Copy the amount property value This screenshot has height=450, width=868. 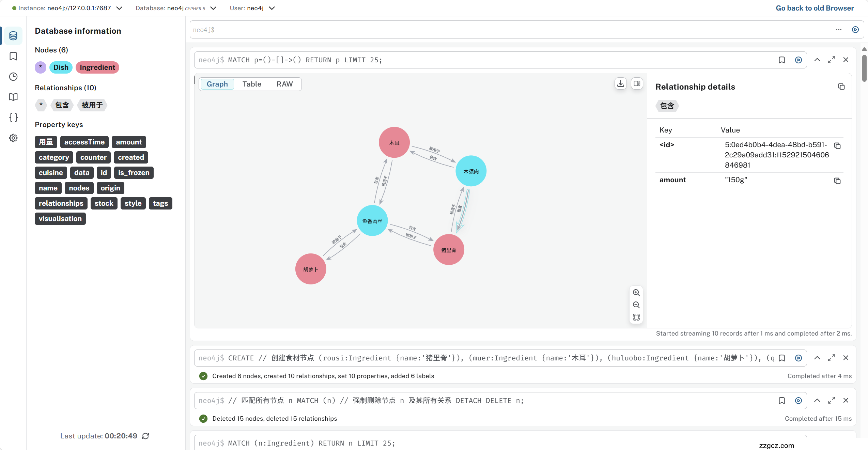pyautogui.click(x=838, y=181)
